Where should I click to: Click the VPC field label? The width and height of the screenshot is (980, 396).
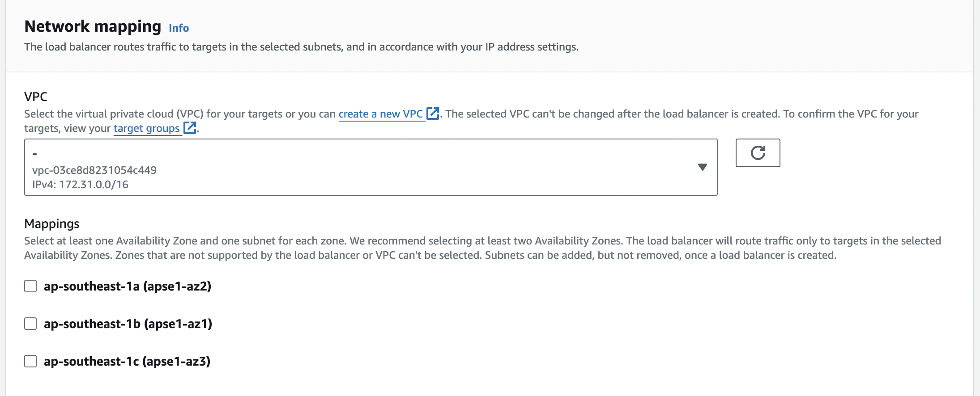coord(36,97)
